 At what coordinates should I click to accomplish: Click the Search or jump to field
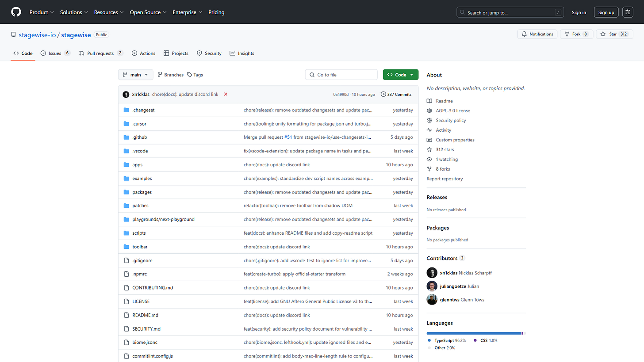[x=510, y=12]
